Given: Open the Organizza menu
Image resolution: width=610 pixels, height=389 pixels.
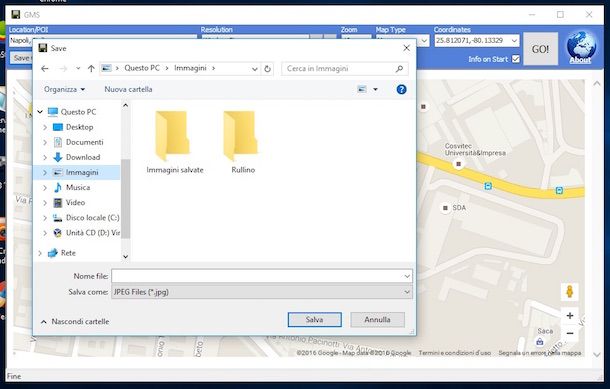Looking at the screenshot, I should pyautogui.click(x=64, y=89).
